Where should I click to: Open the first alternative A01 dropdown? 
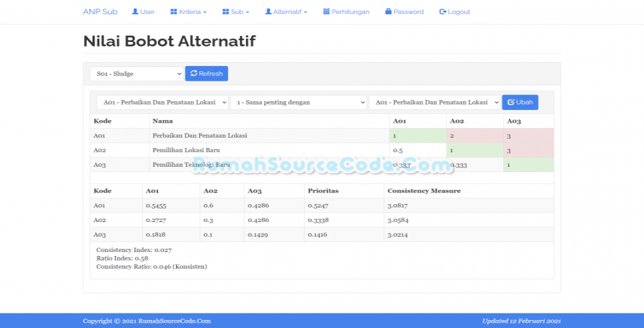click(x=162, y=102)
